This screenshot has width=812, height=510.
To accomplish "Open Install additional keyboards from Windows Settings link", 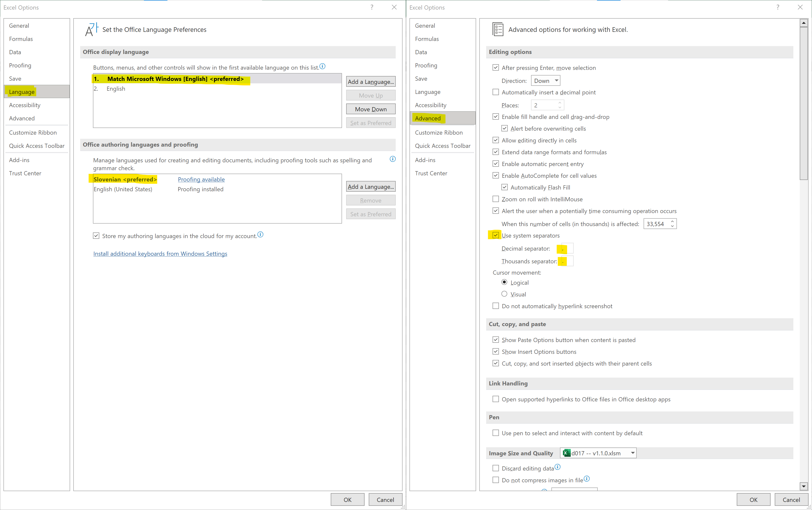I will [160, 254].
